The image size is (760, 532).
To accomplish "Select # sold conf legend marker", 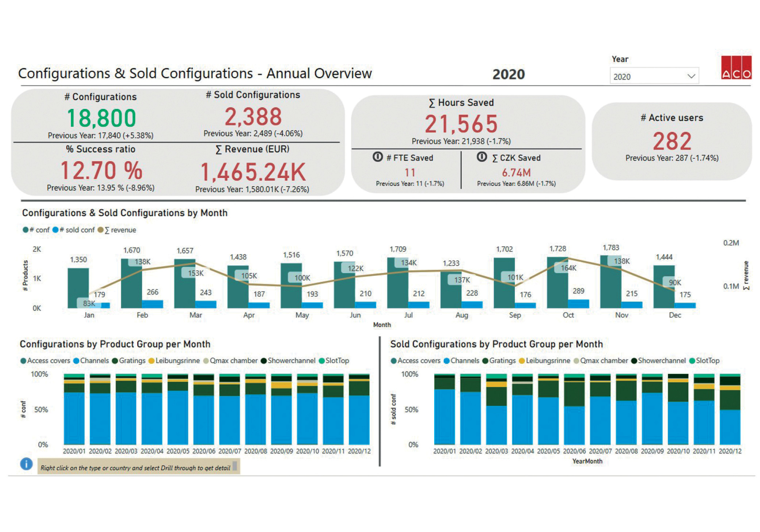I will click(x=55, y=230).
